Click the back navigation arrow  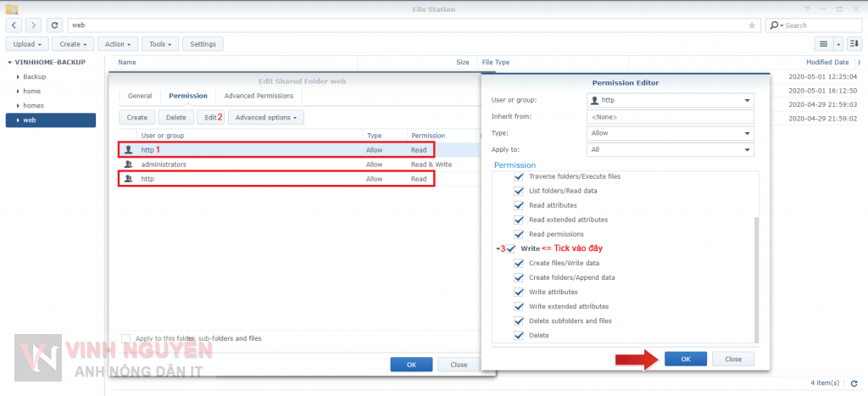pyautogui.click(x=15, y=25)
